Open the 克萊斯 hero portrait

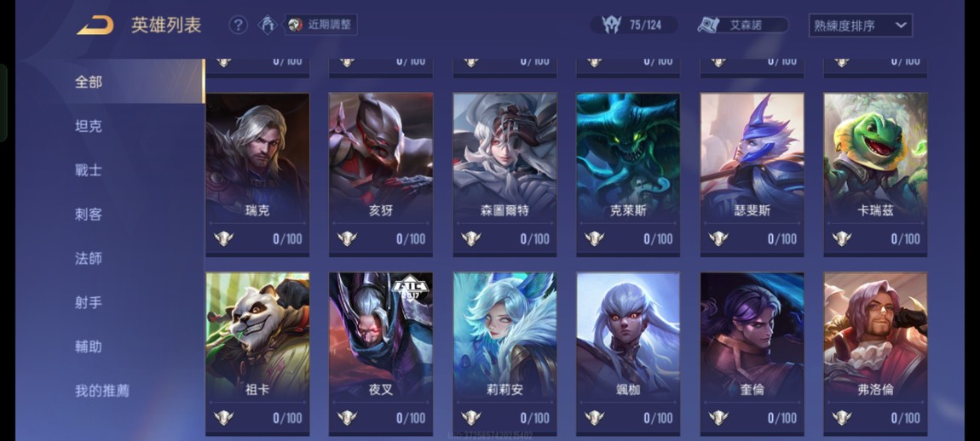(x=628, y=175)
